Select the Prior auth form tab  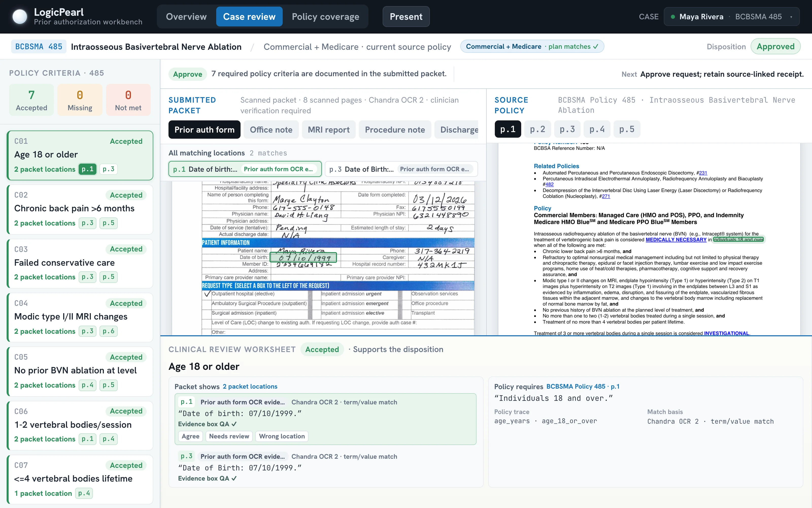click(204, 130)
